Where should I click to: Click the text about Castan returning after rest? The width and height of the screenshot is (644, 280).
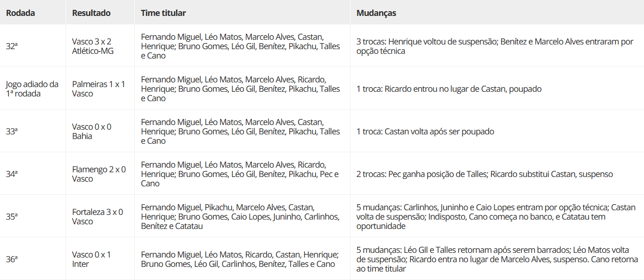[425, 132]
